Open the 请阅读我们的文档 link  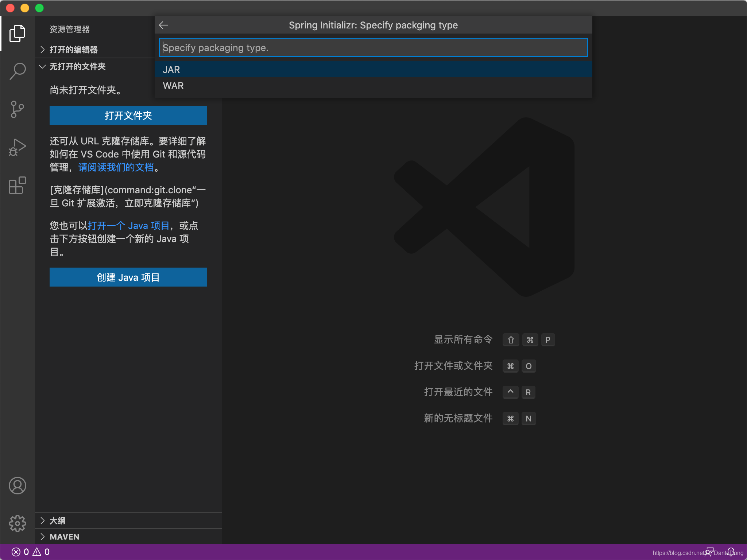(x=116, y=167)
